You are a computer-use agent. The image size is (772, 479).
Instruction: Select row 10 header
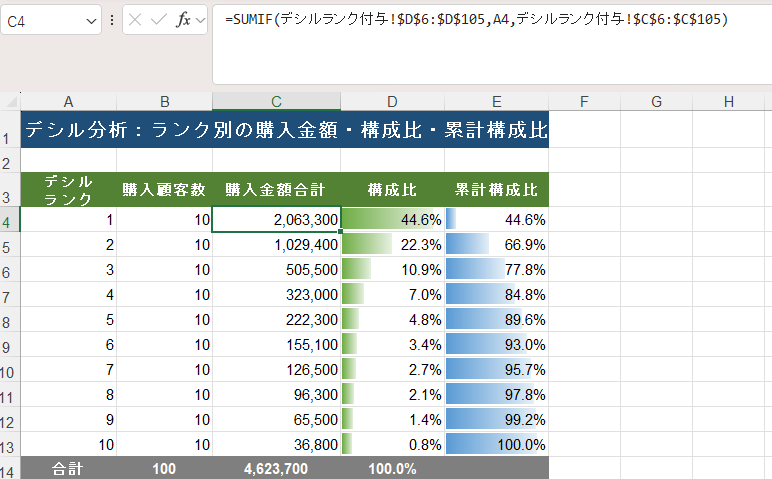pyautogui.click(x=10, y=370)
